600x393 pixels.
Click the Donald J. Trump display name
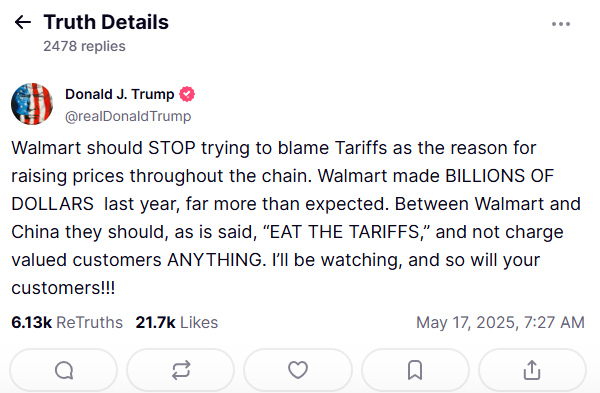coord(120,94)
